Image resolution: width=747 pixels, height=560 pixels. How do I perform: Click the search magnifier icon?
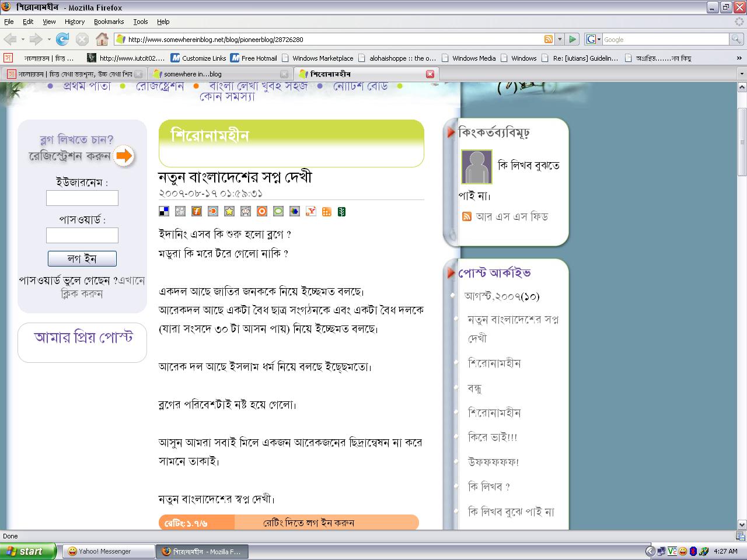click(736, 39)
